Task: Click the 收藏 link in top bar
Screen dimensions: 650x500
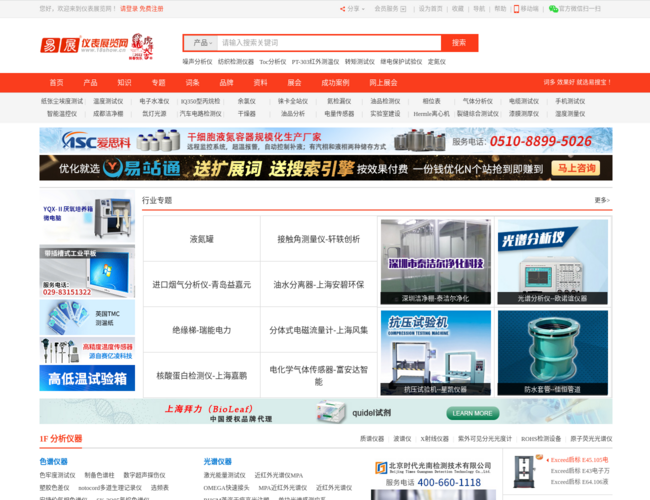Action: pos(458,9)
